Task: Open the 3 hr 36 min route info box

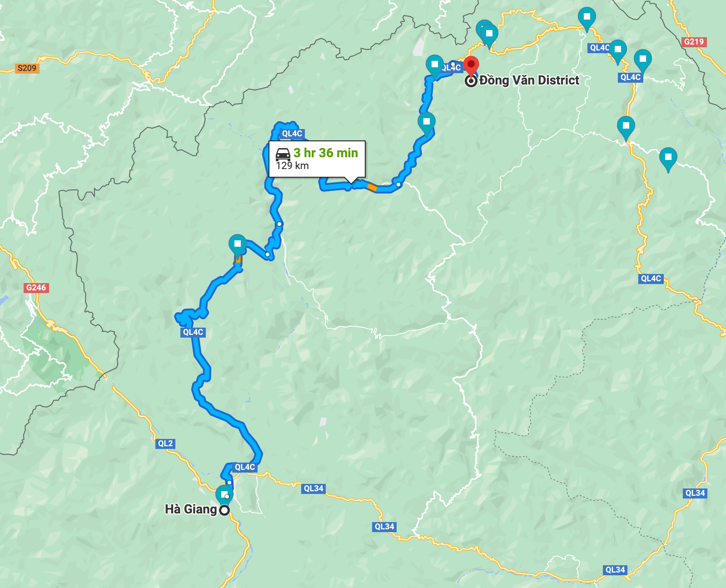Action: pyautogui.click(x=317, y=159)
